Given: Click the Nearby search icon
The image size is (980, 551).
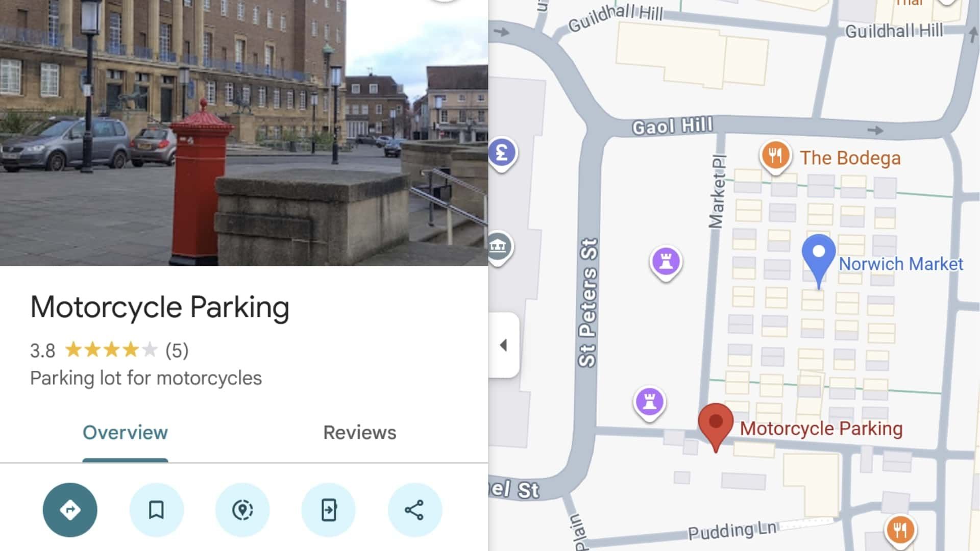Looking at the screenshot, I should 242,510.
